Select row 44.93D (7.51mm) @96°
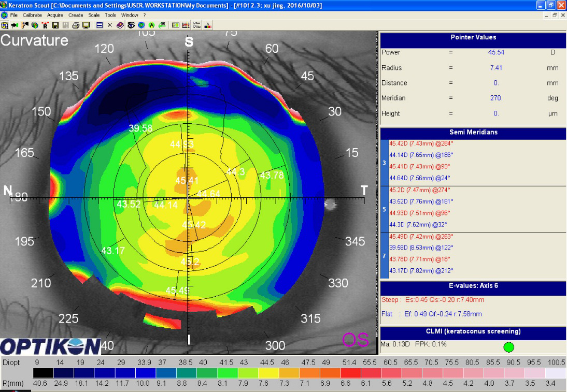567x392 pixels. point(419,213)
